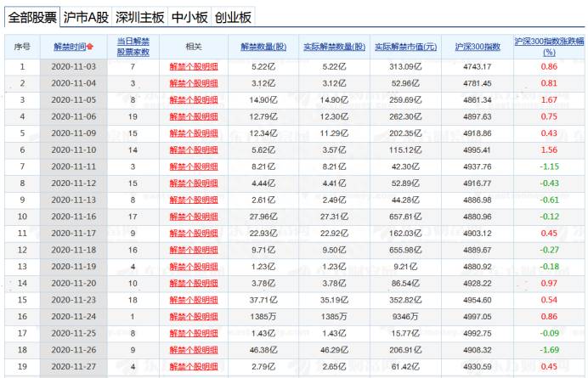Select the date cell 2020-11-20
This screenshot has width=588, height=378.
click(x=73, y=283)
